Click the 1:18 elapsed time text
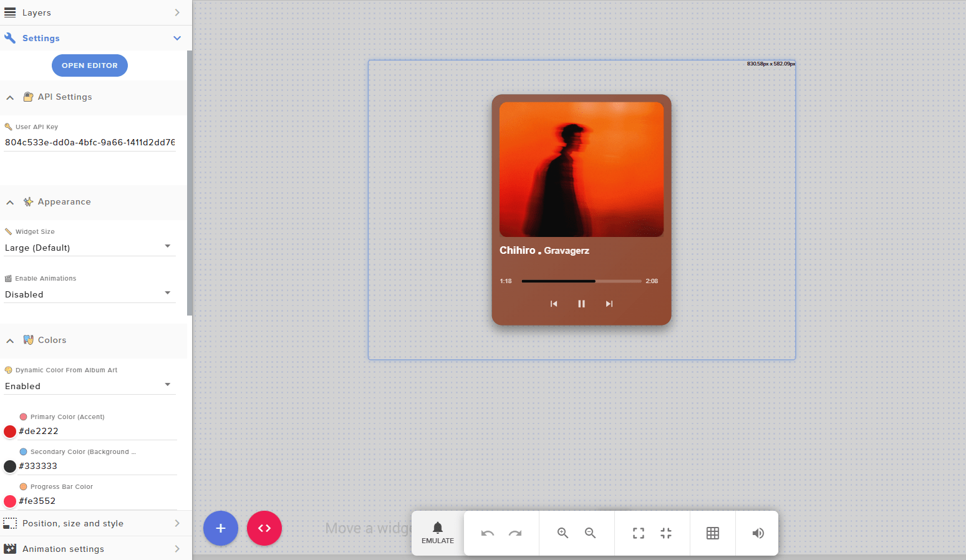 point(506,281)
